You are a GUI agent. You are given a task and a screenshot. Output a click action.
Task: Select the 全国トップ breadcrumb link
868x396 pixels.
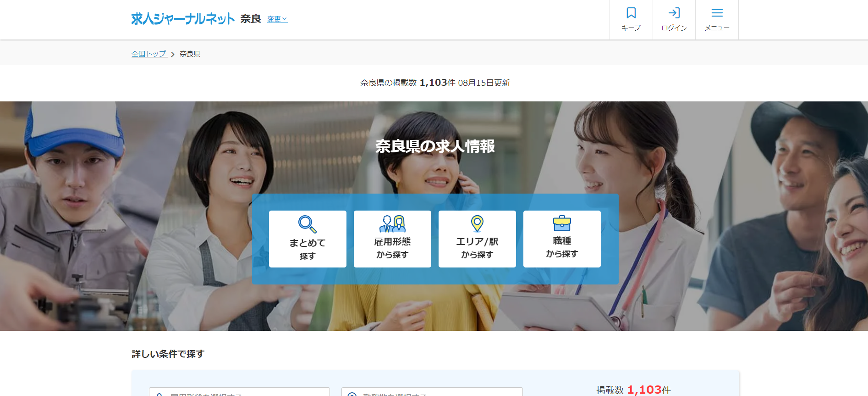149,54
